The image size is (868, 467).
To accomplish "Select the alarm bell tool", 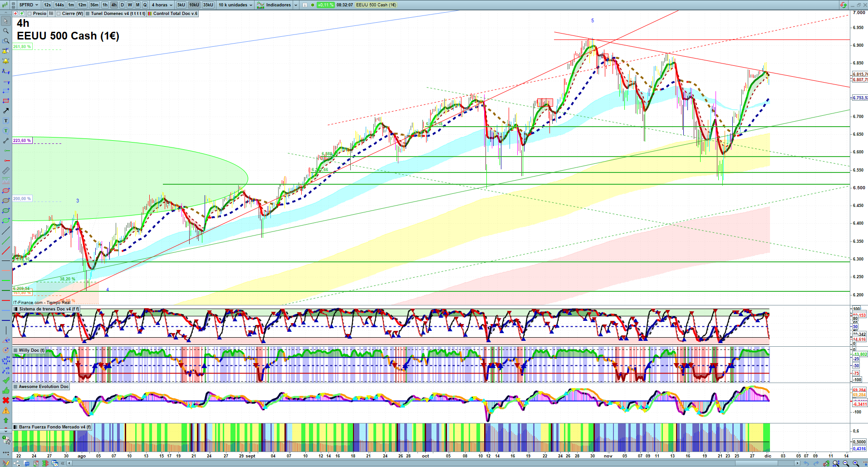I will 6,61.
